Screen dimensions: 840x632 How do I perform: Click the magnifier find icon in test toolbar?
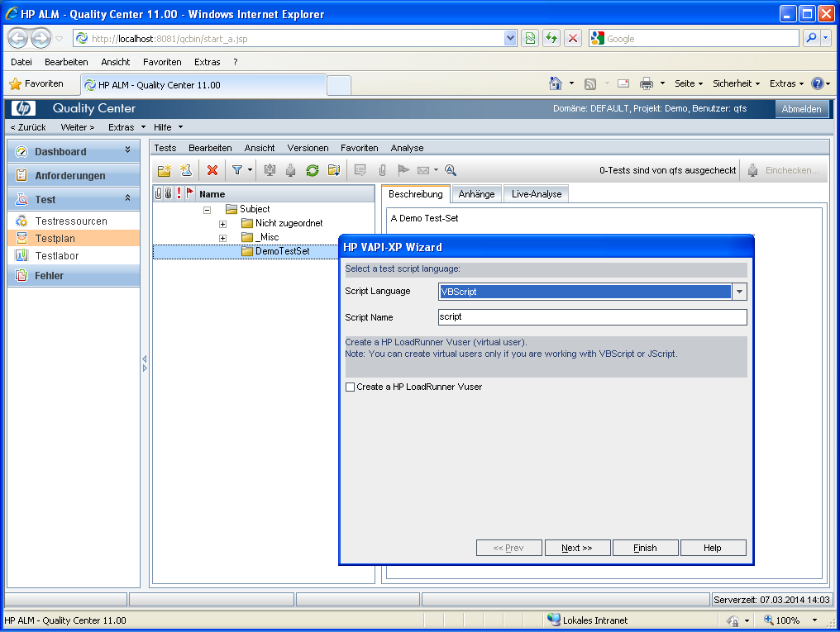pos(451,170)
